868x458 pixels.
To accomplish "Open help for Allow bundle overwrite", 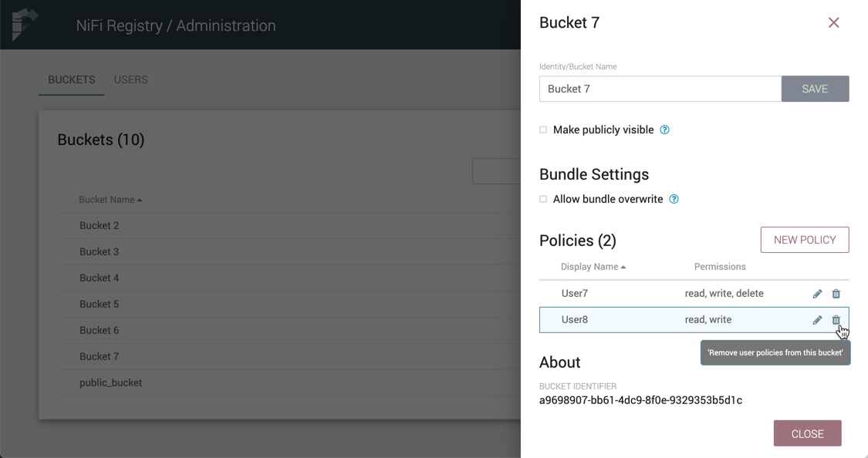I will (x=674, y=200).
